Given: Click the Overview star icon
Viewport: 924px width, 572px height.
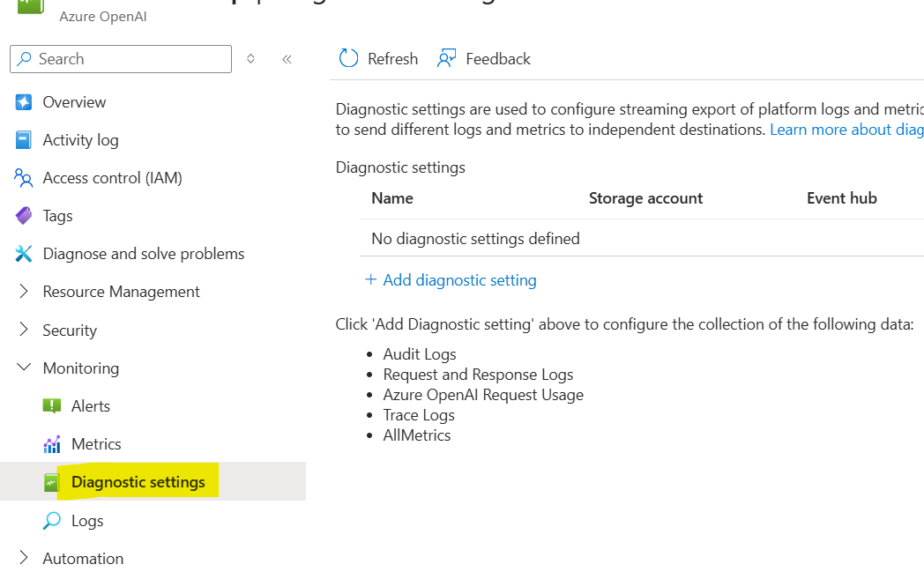Looking at the screenshot, I should 24,102.
